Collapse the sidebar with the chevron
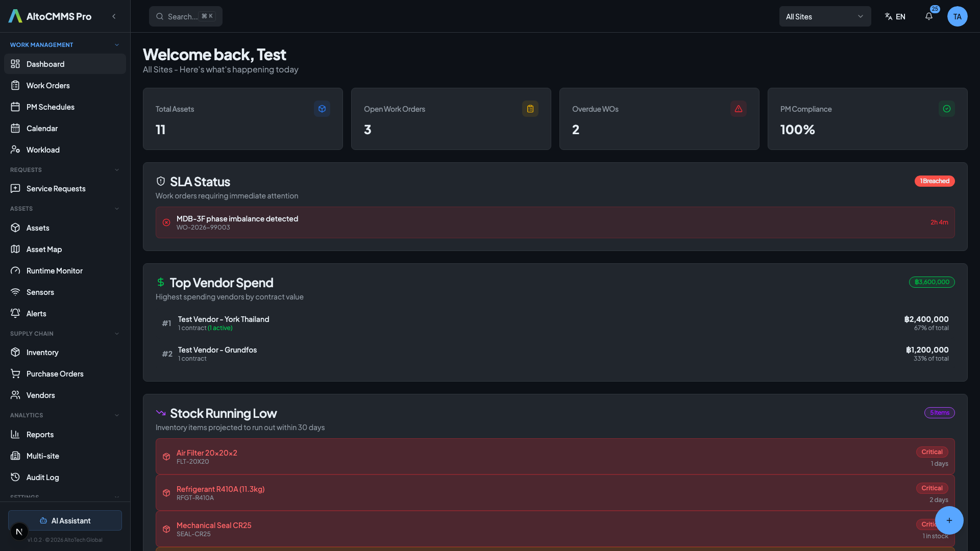The width and height of the screenshot is (980, 551). pos(114,16)
